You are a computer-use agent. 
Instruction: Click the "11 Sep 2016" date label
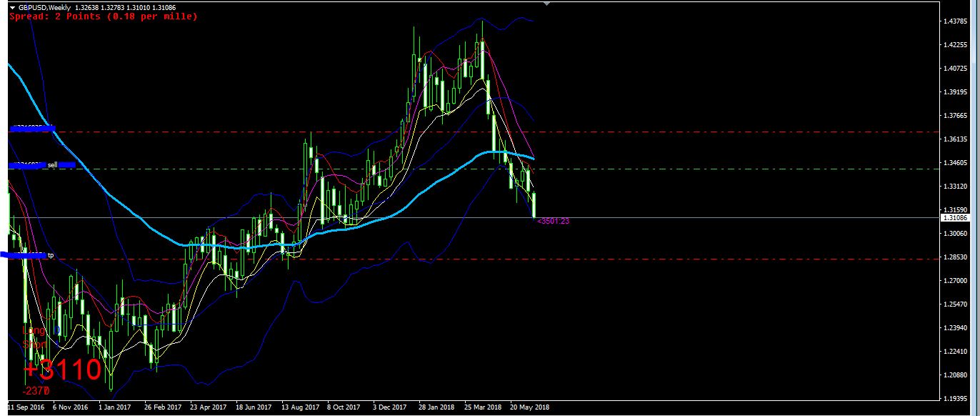pos(26,407)
